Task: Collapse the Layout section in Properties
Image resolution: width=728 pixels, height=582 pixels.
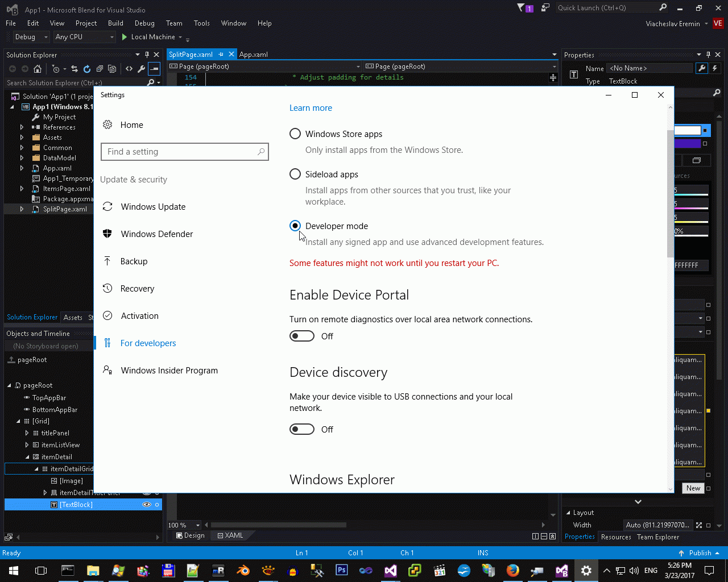Action: pos(568,513)
